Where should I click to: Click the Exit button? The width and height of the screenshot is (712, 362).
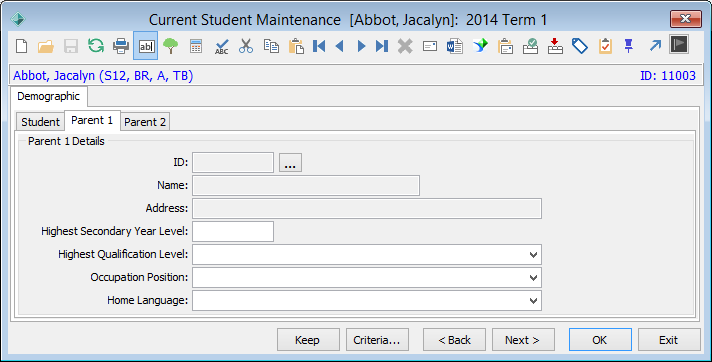tap(669, 340)
